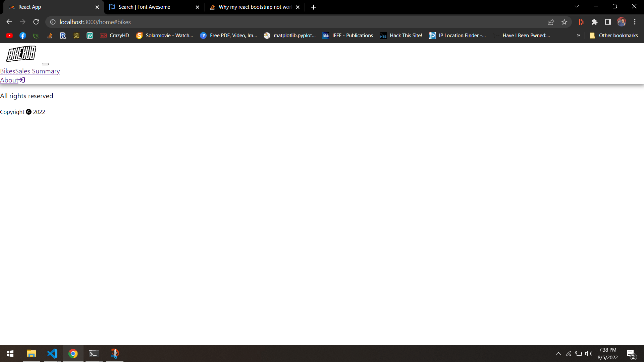The width and height of the screenshot is (644, 362).
Task: Bookmark this page using the star icon
Action: tap(565, 22)
